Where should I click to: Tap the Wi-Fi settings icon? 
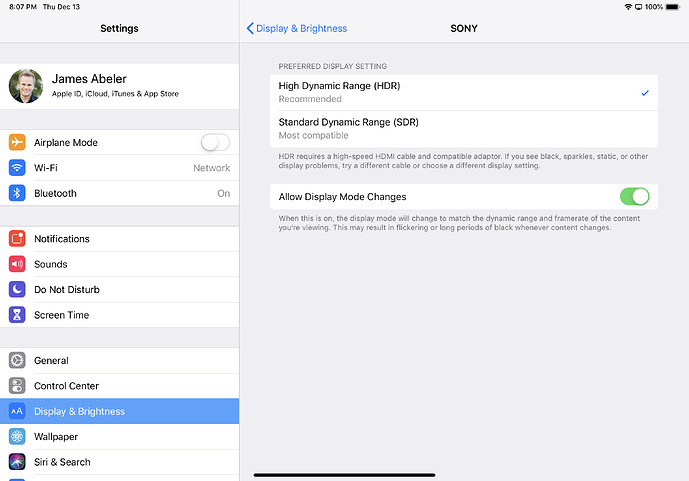17,168
